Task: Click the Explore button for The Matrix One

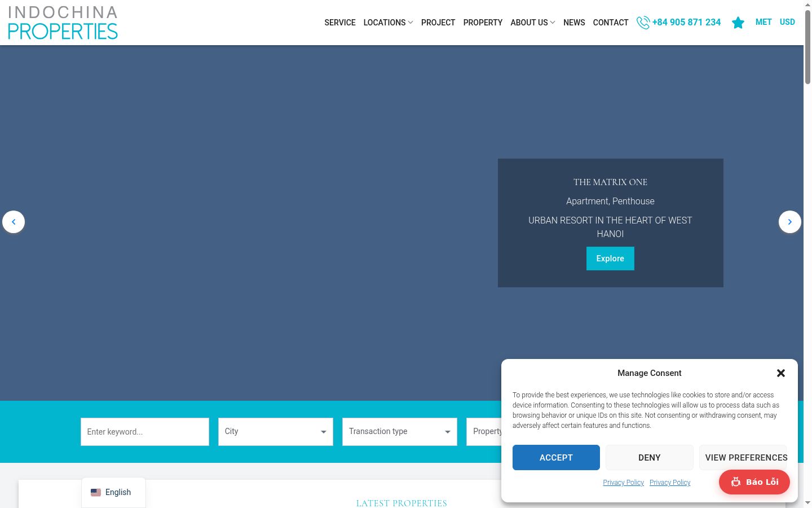Action: click(610, 259)
